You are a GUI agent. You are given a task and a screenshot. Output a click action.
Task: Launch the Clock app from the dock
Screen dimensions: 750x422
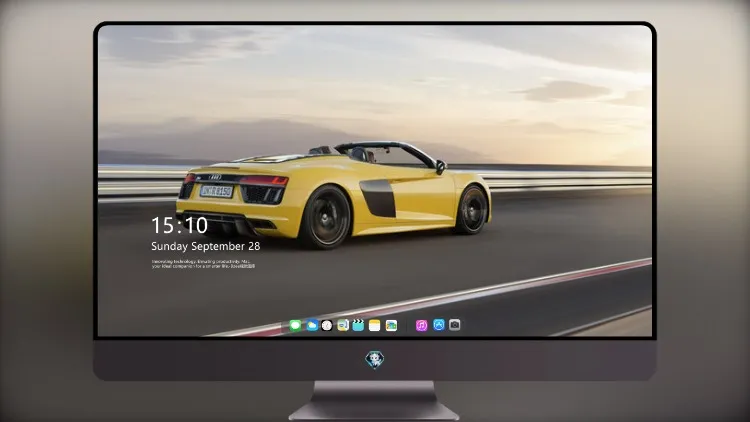click(x=327, y=325)
